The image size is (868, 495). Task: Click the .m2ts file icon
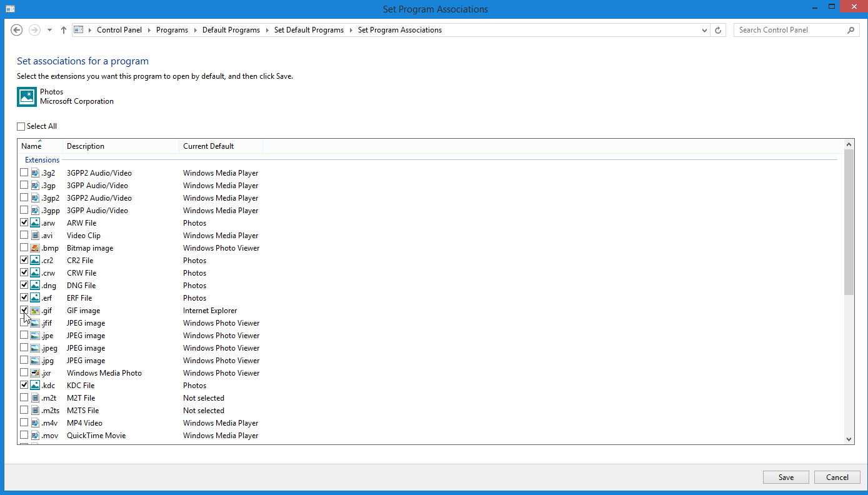tap(35, 411)
